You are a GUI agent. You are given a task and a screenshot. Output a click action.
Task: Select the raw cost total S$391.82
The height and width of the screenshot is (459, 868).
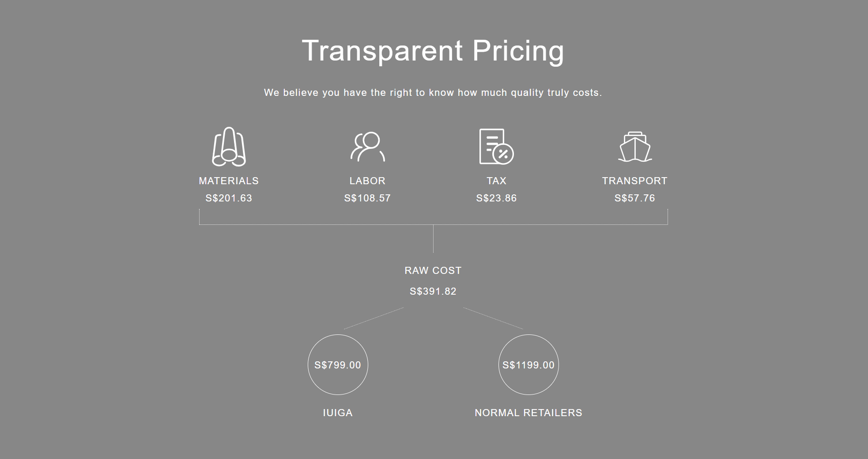point(433,292)
